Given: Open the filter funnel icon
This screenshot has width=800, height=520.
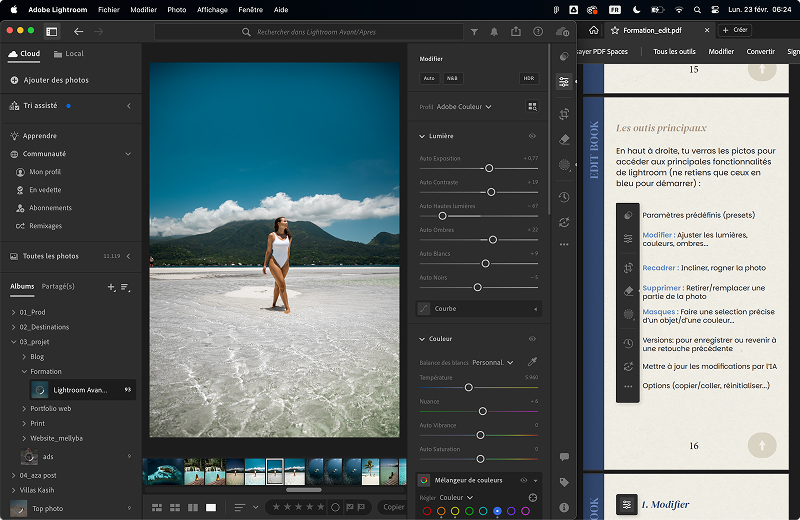Looking at the screenshot, I should click(474, 32).
